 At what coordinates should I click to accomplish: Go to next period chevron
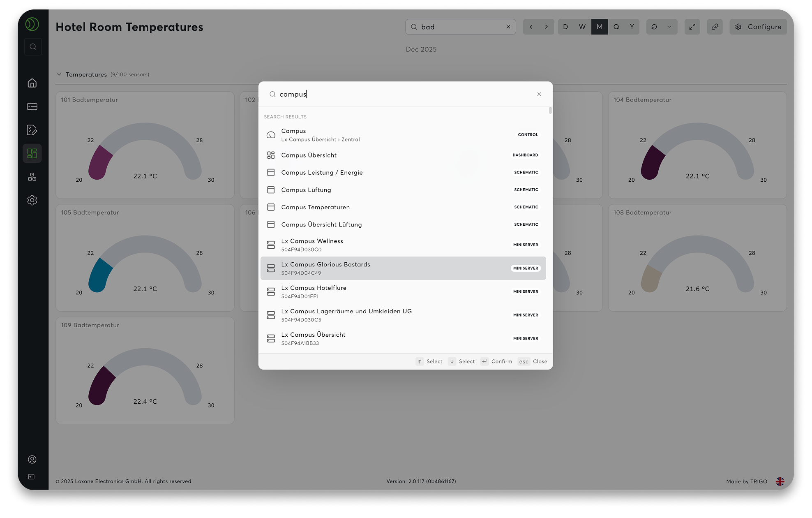click(546, 27)
